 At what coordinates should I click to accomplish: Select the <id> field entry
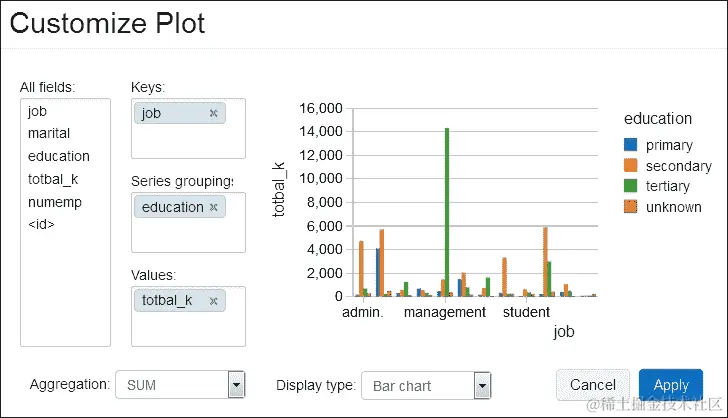click(41, 224)
